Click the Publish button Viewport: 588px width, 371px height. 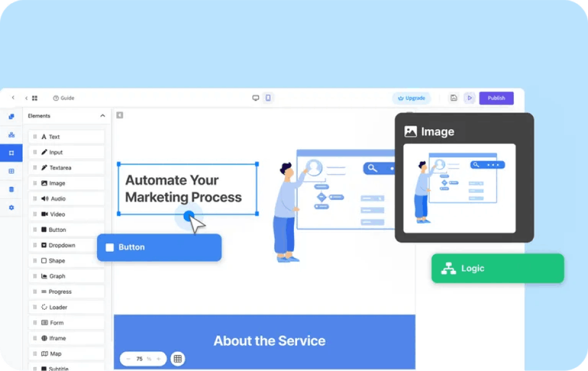pos(496,98)
